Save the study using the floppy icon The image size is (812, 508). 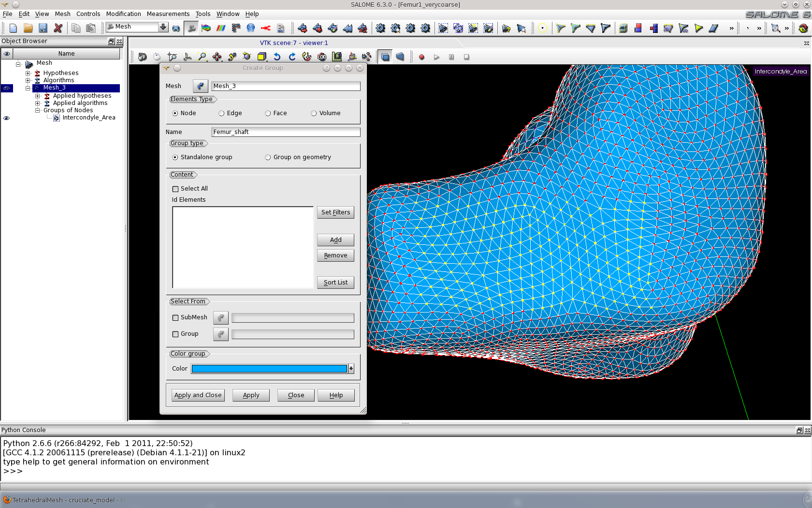[x=43, y=28]
